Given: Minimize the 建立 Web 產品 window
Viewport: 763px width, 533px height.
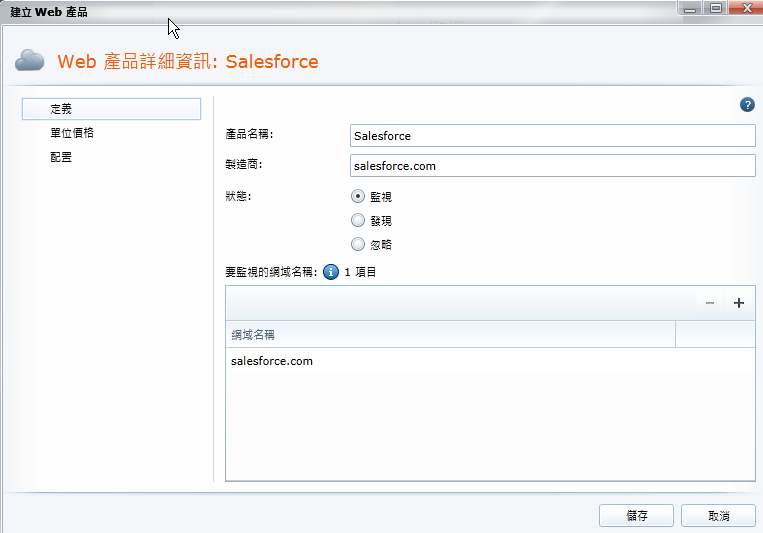Looking at the screenshot, I should pos(690,8).
